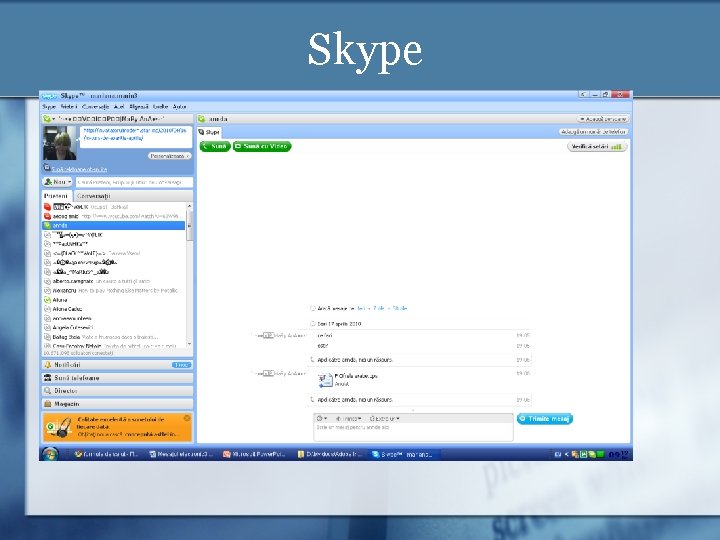The width and height of the screenshot is (720, 540).
Task: Select the Skype tab in the conversation pane
Action: tap(209, 132)
